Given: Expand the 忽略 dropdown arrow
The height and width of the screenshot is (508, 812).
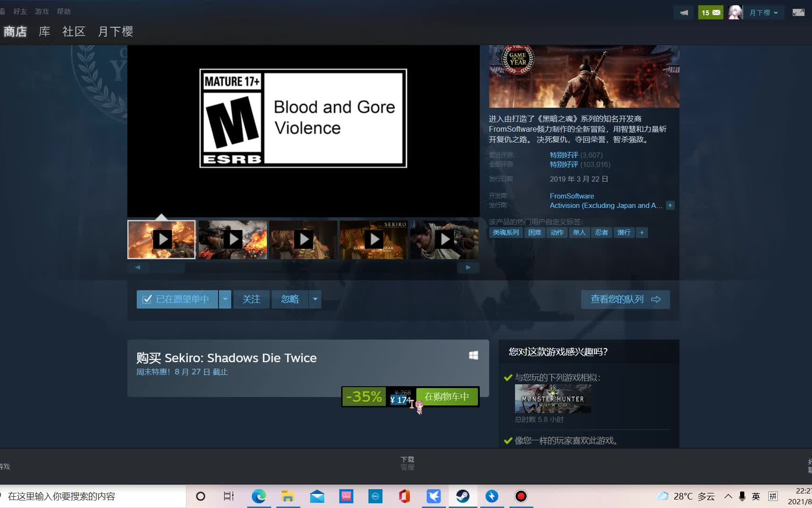Looking at the screenshot, I should 315,299.
